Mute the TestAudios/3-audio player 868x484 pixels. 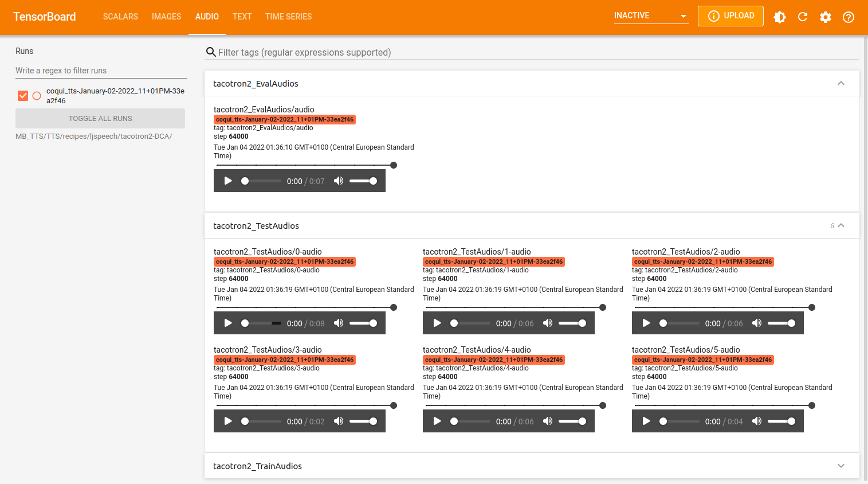(339, 421)
